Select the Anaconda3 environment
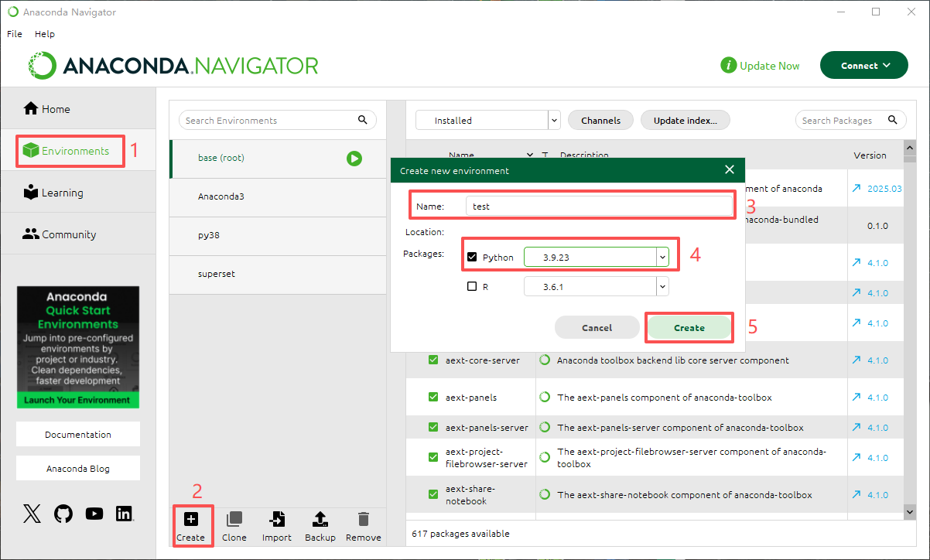930x560 pixels. [278, 196]
